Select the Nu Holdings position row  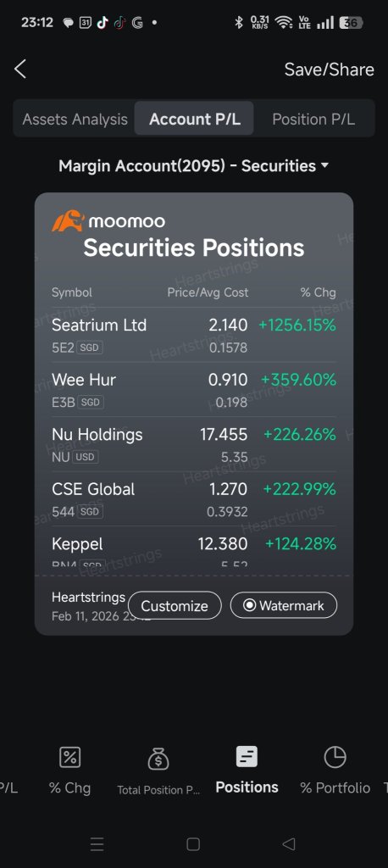point(194,444)
